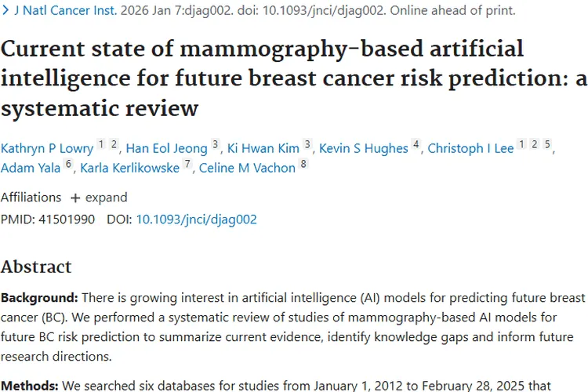Click affiliation 5 after Christoph I Lee
The width and height of the screenshot is (588, 392).
pos(548,146)
